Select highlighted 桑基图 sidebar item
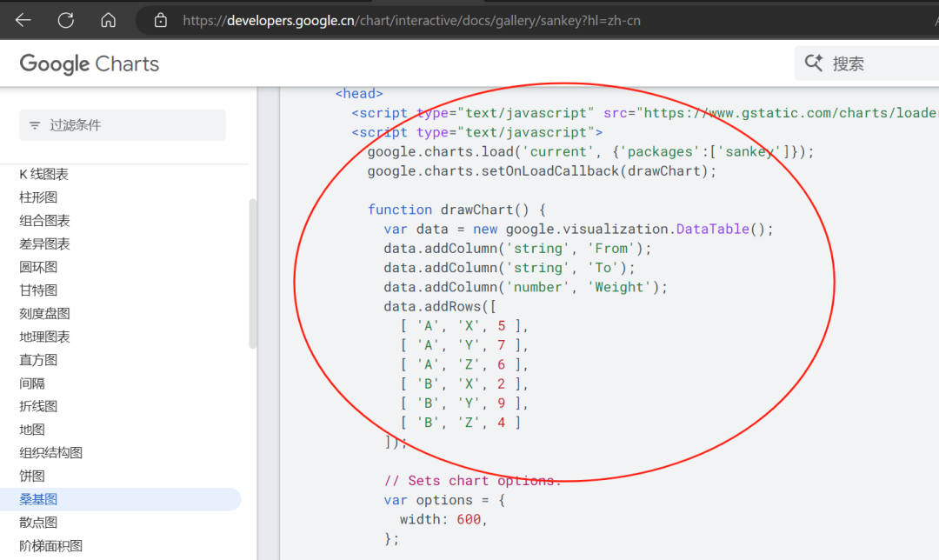939x560 pixels. [120, 499]
